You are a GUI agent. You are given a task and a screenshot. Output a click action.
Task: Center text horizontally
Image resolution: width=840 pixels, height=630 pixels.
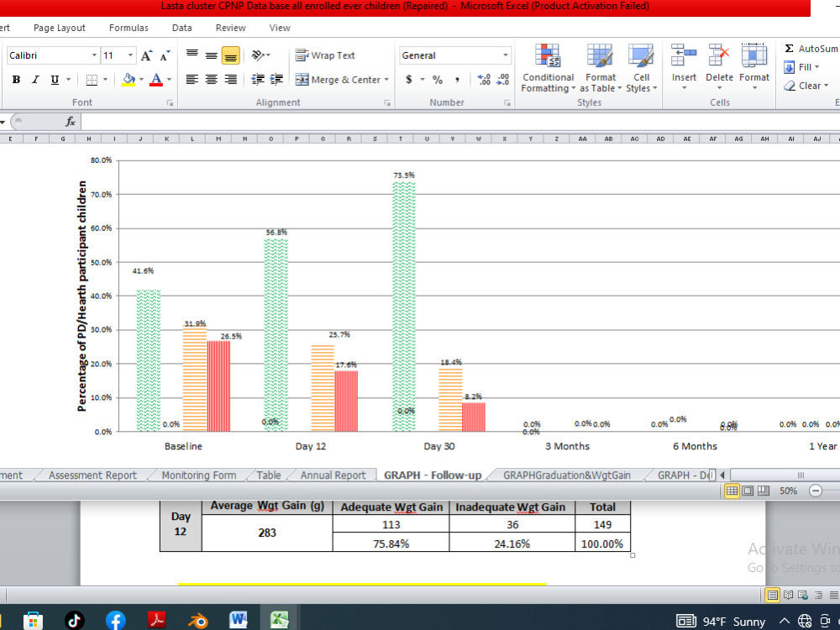coord(212,80)
